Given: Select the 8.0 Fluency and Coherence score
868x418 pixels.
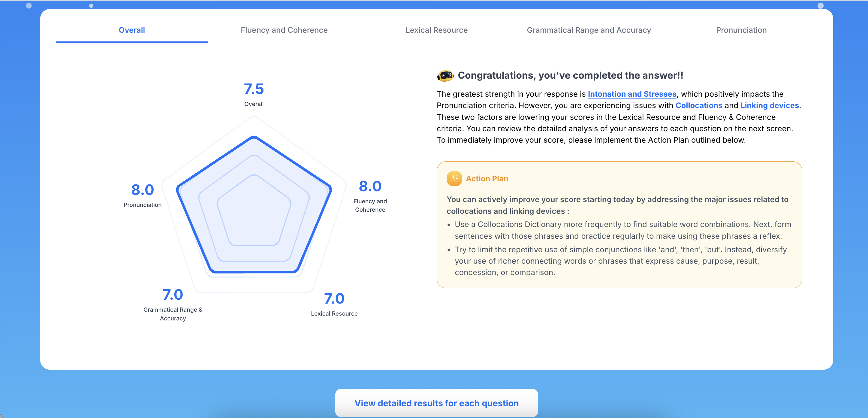Looking at the screenshot, I should 370,186.
